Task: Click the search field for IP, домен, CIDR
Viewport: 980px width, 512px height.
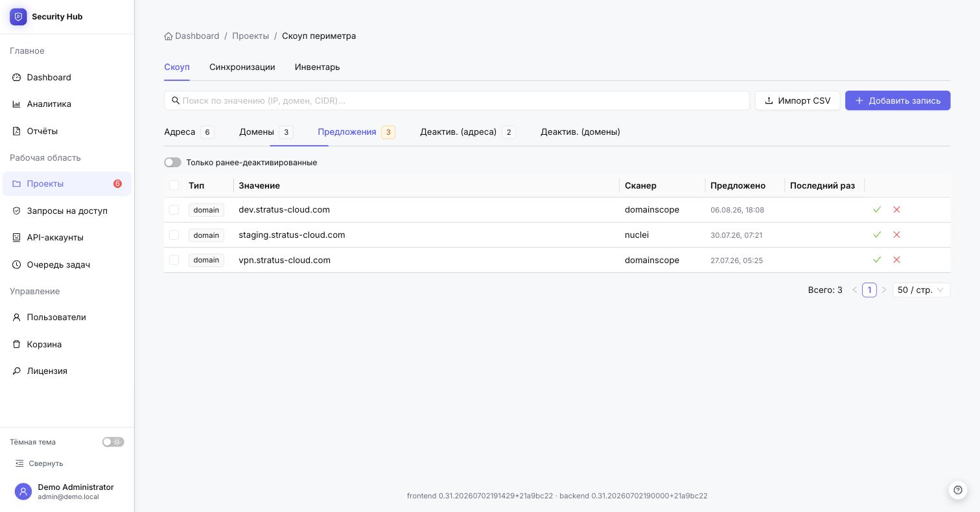Action: click(x=457, y=100)
